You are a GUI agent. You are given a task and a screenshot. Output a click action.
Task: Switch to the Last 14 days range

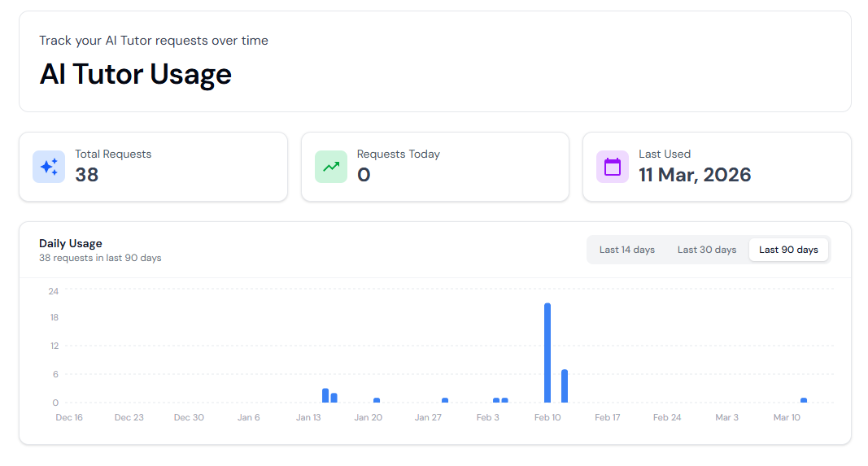click(x=626, y=250)
